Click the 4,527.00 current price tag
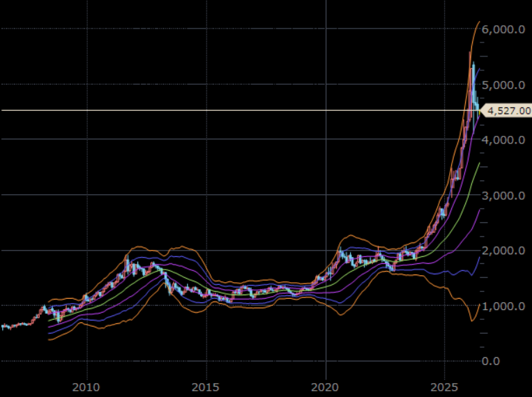The width and height of the screenshot is (532, 397). tap(507, 111)
